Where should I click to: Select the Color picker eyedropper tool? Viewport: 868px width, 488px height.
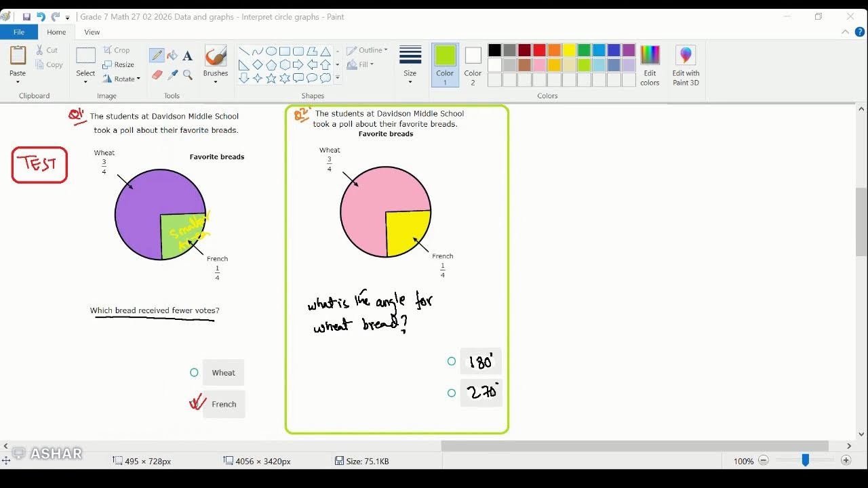[x=172, y=75]
